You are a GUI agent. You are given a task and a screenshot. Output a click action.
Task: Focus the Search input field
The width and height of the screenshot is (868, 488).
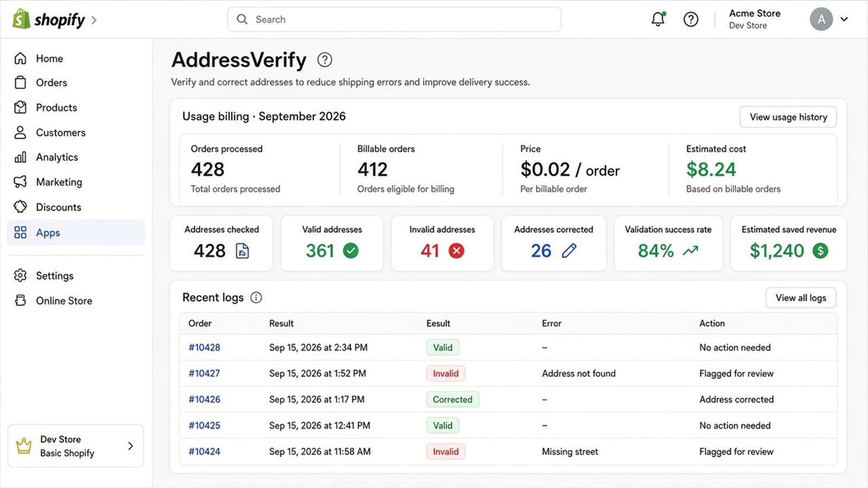(394, 20)
